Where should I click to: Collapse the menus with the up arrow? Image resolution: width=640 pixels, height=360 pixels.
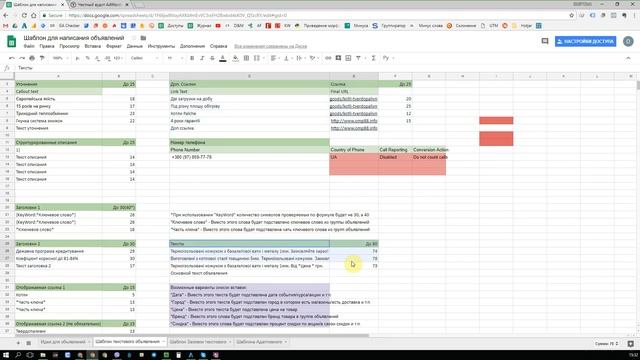pos(628,58)
